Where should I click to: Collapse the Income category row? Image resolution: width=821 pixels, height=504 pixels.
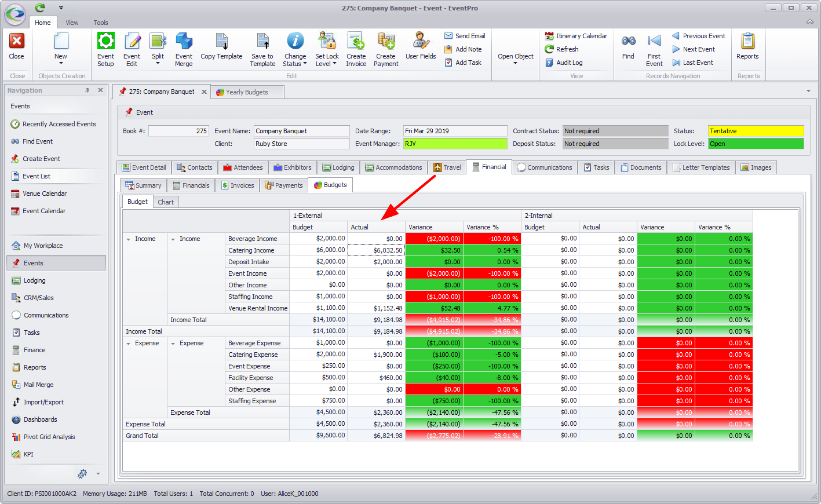pos(128,239)
